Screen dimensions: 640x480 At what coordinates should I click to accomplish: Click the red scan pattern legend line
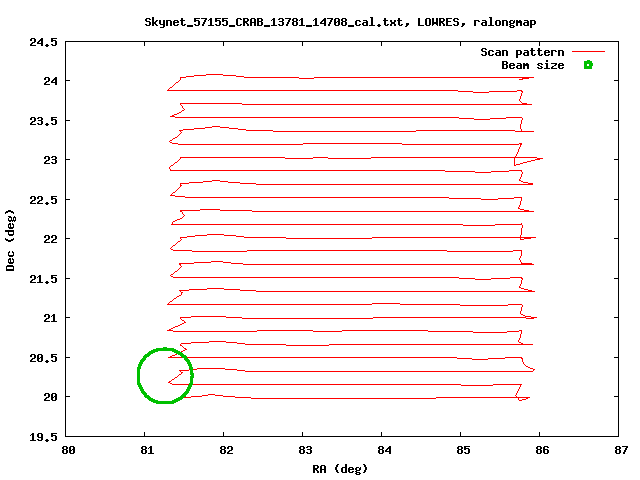click(588, 52)
